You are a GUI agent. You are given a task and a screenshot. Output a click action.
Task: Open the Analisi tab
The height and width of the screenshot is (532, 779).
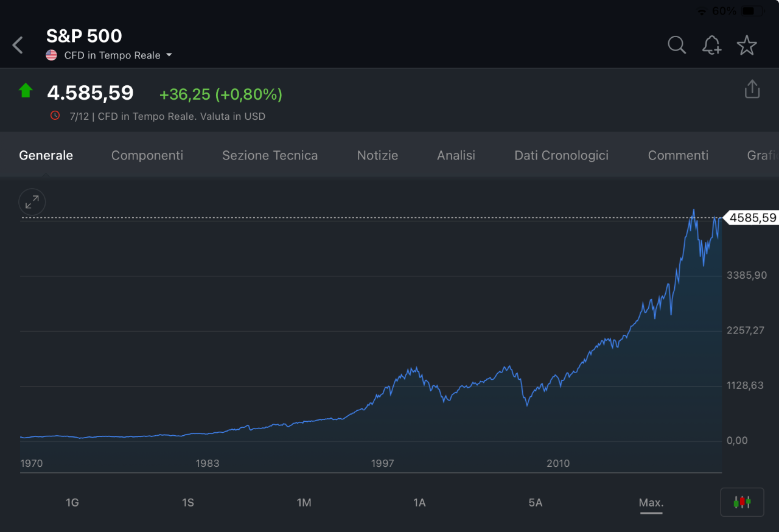coord(456,155)
